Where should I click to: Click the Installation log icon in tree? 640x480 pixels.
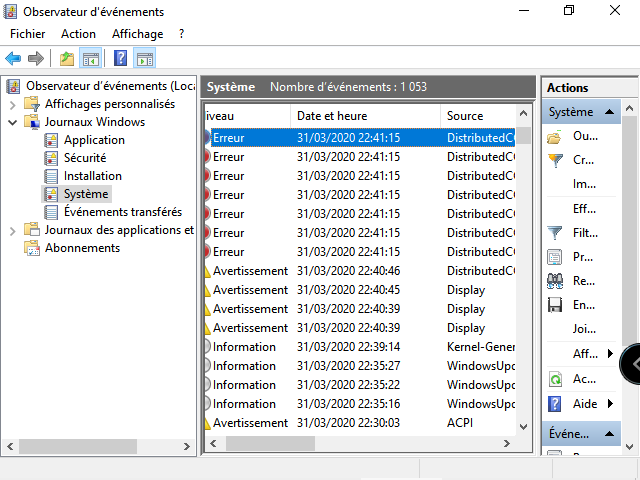[51, 176]
